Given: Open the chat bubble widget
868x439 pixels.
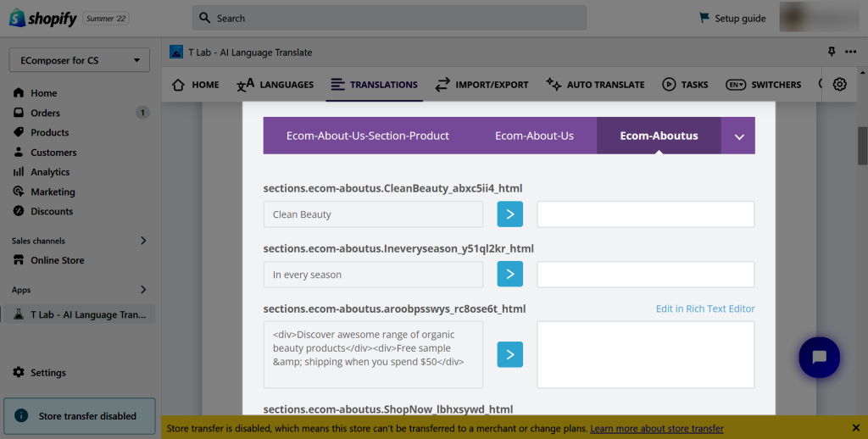Looking at the screenshot, I should click(x=820, y=357).
